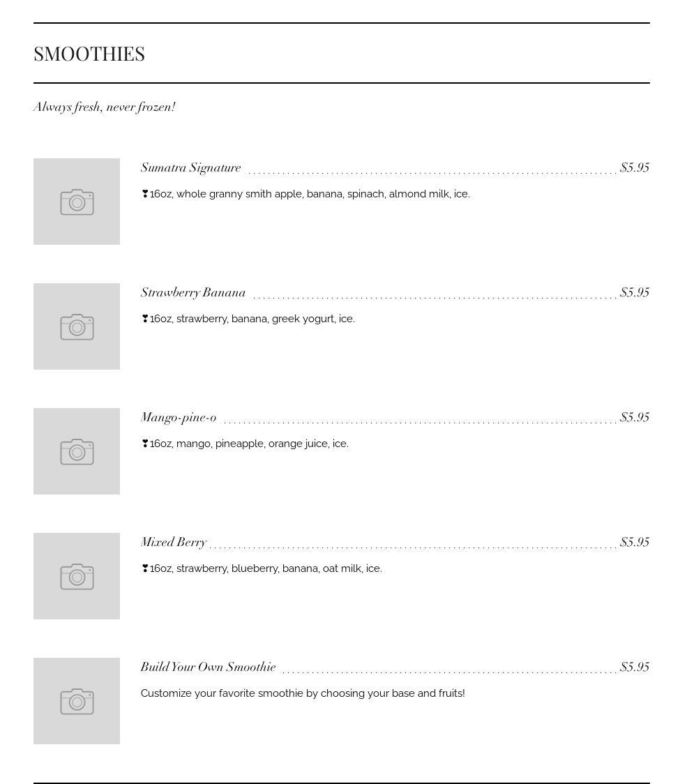Open the Sumatra Signature item title
673x784 pixels.
[x=190, y=168]
